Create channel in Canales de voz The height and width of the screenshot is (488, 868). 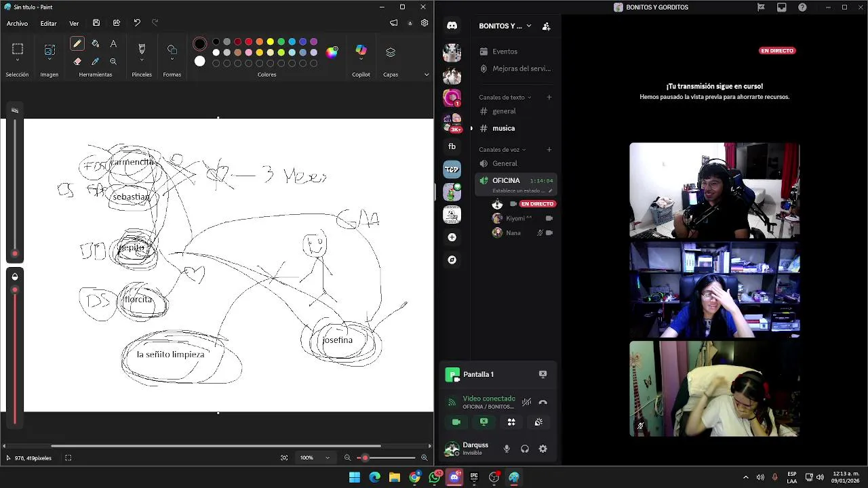549,150
